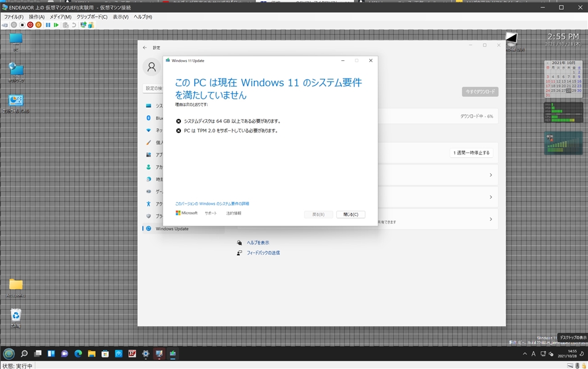Image resolution: width=588 pixels, height=369 pixels.
Task: Click the IME 'A' indicator in tray
Action: point(533,354)
